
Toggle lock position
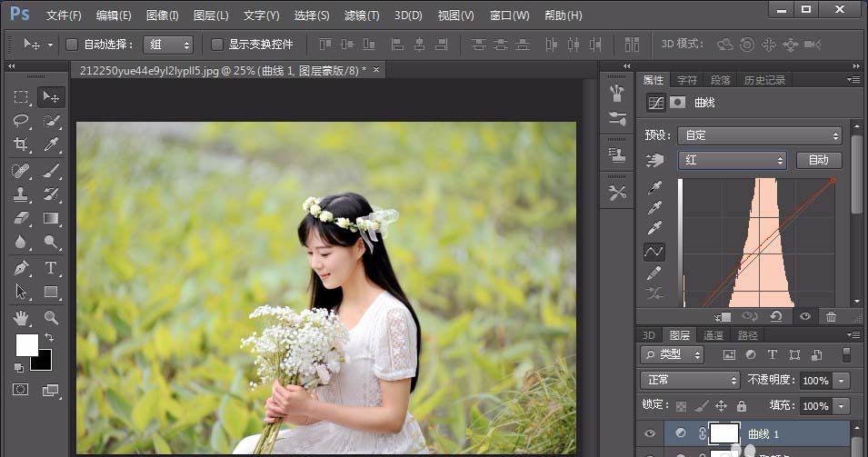tap(721, 406)
